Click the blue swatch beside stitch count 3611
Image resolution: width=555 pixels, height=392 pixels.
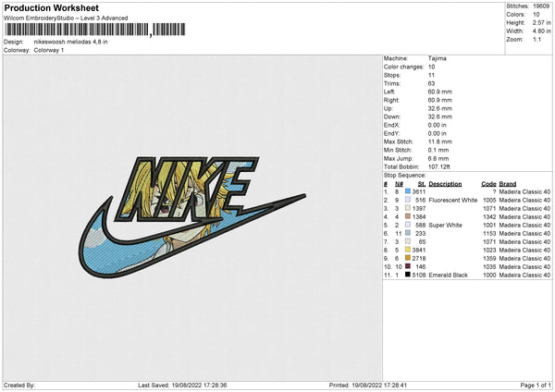pos(408,191)
